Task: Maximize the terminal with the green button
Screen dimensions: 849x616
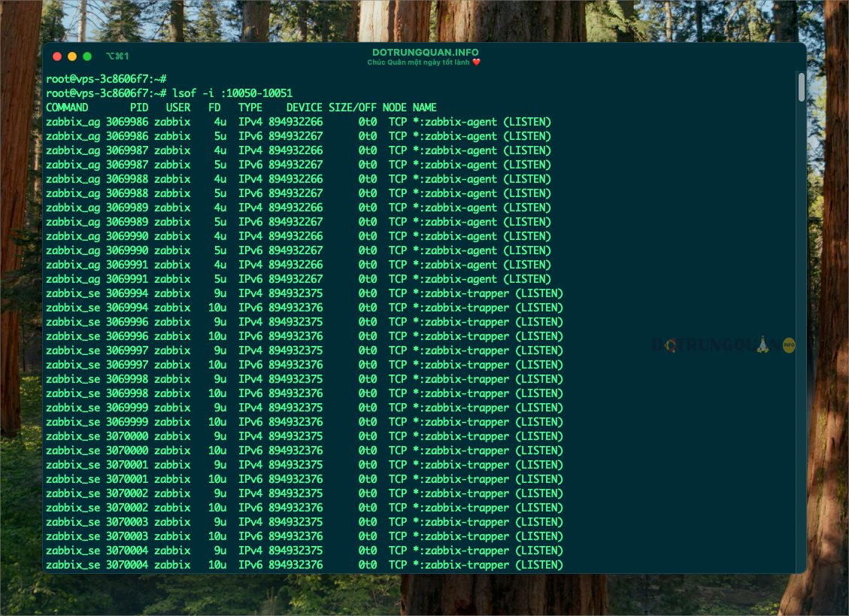Action: [x=87, y=56]
